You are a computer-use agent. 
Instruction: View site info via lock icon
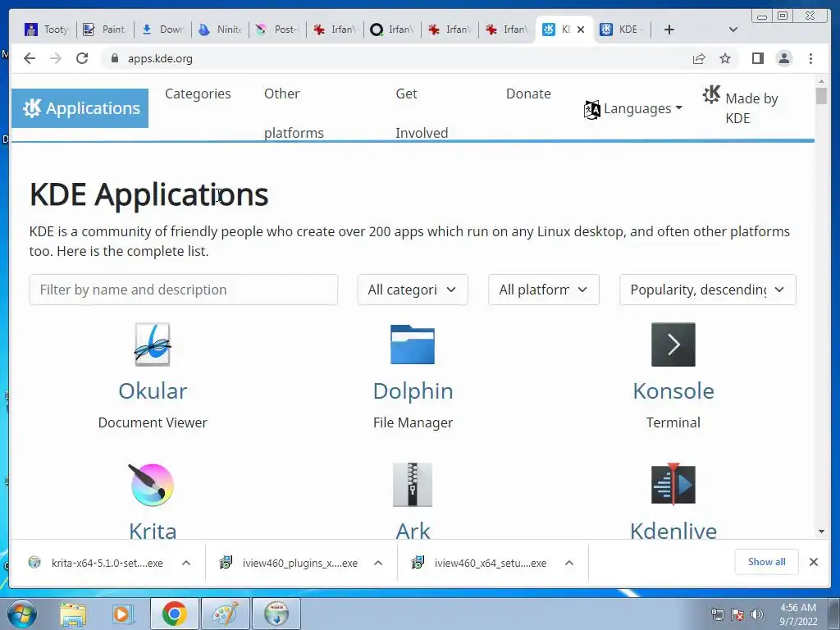point(114,58)
